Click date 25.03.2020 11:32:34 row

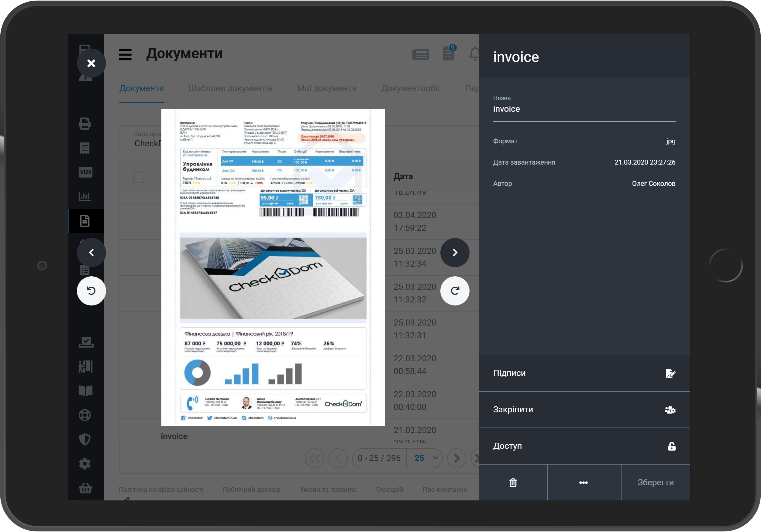415,257
